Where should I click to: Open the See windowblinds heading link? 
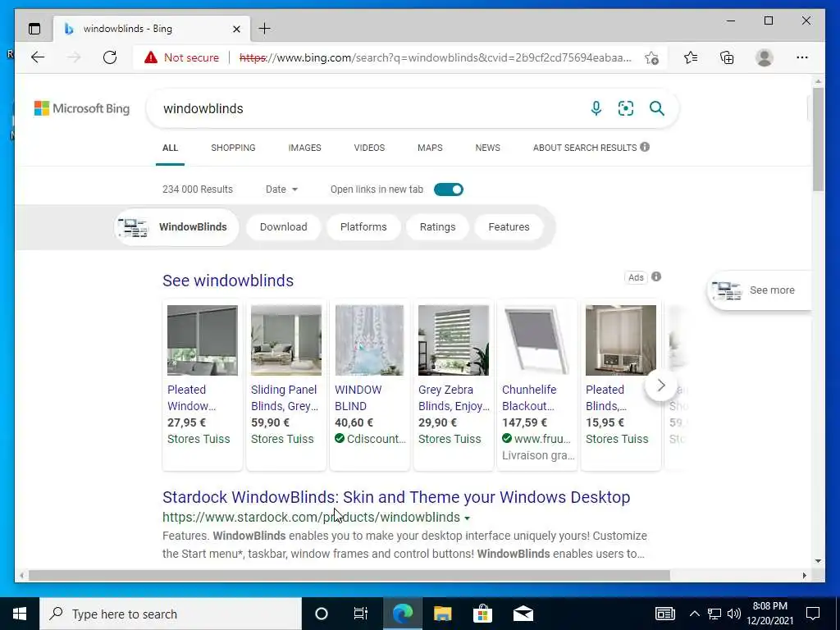[x=228, y=281]
